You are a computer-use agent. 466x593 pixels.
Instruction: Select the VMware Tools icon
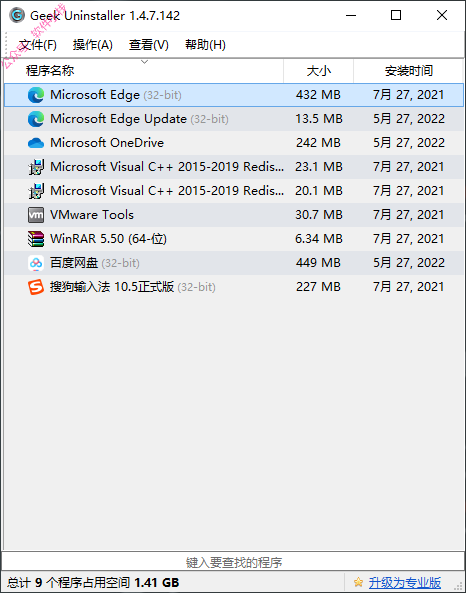(x=36, y=215)
